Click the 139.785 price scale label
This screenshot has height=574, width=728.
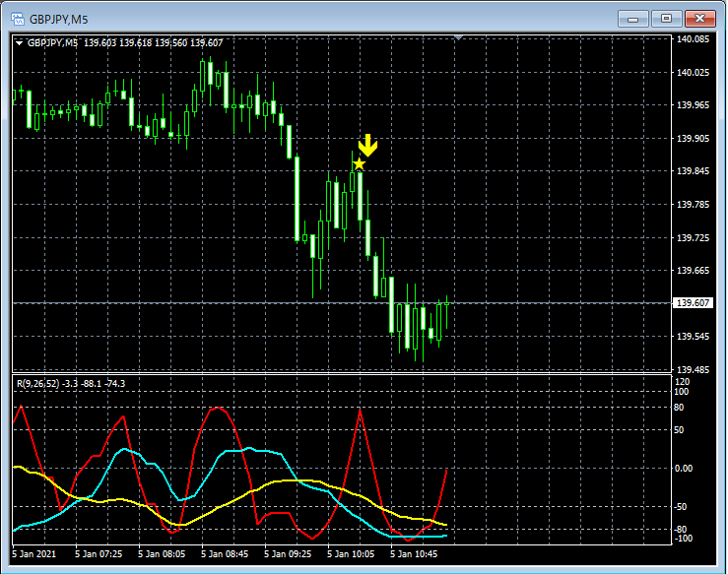coord(693,205)
